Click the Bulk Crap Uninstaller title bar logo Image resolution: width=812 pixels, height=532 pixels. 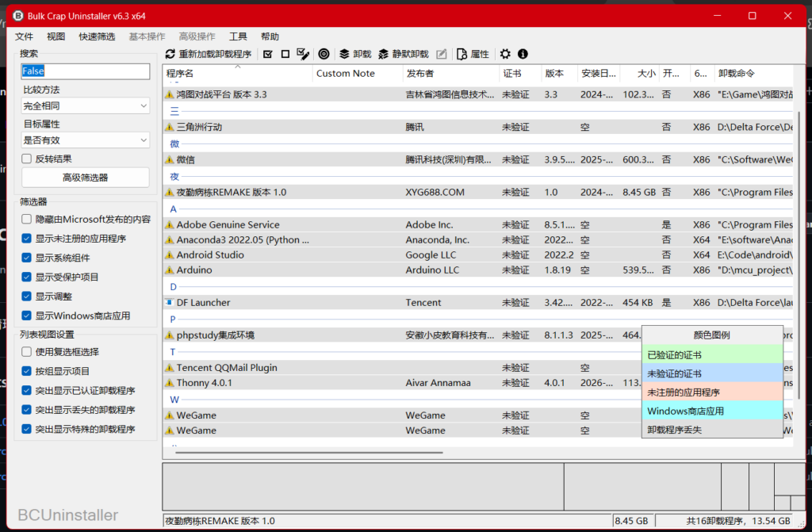click(x=18, y=16)
